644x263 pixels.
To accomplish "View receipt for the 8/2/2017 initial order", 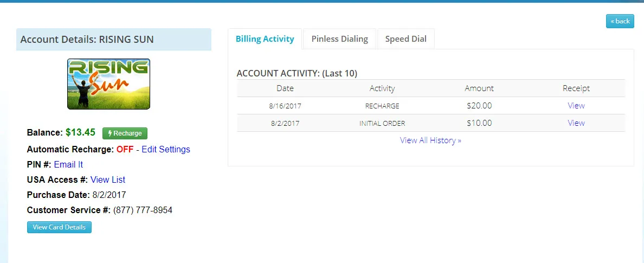I will point(576,123).
